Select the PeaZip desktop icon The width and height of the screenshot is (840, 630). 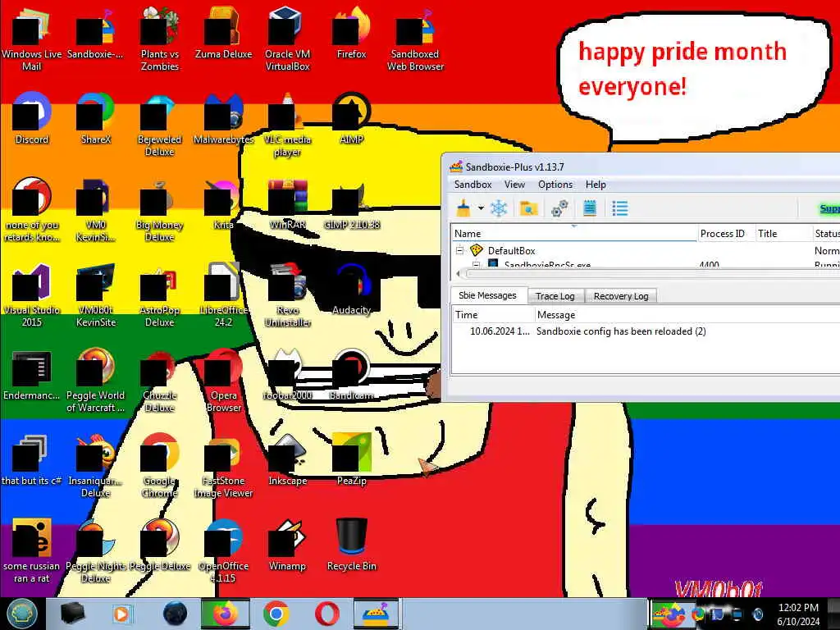point(351,460)
